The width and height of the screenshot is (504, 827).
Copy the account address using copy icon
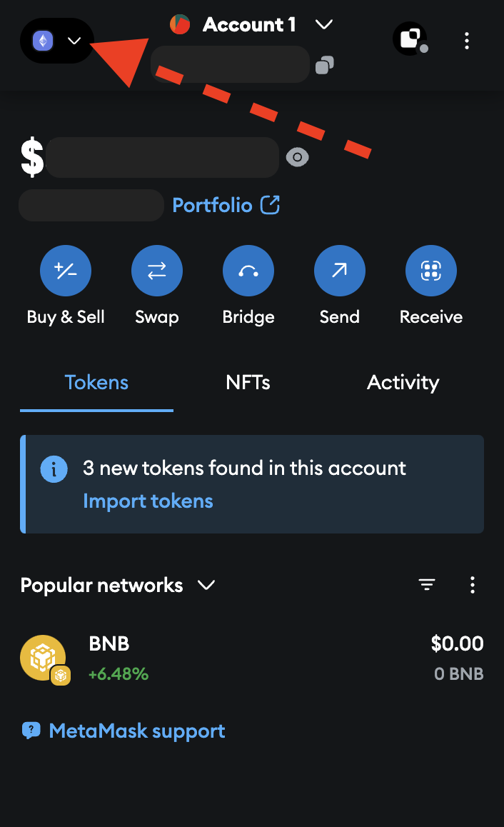[325, 66]
